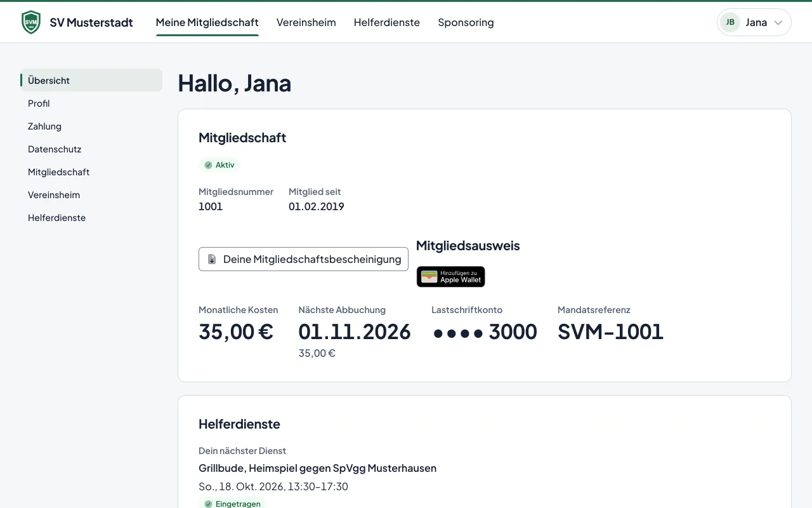
Task: Click the masked Lastschriftkonto ending 3000
Action: click(x=485, y=331)
